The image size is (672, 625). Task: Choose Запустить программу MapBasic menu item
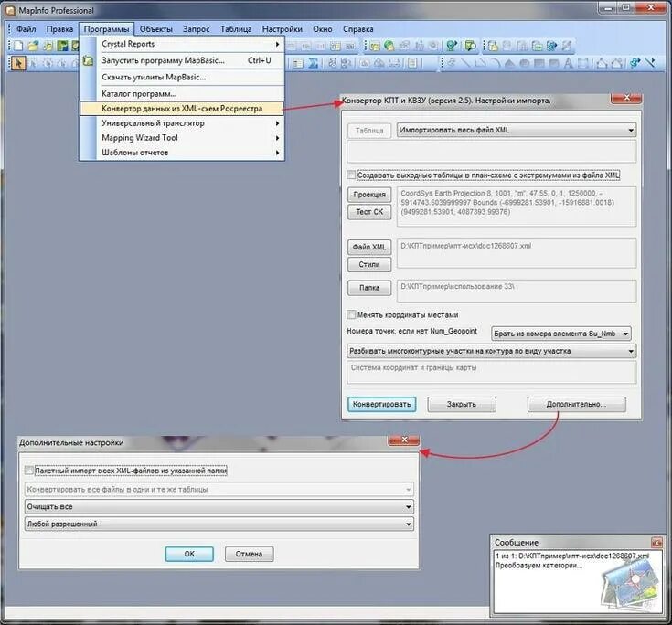(x=182, y=60)
